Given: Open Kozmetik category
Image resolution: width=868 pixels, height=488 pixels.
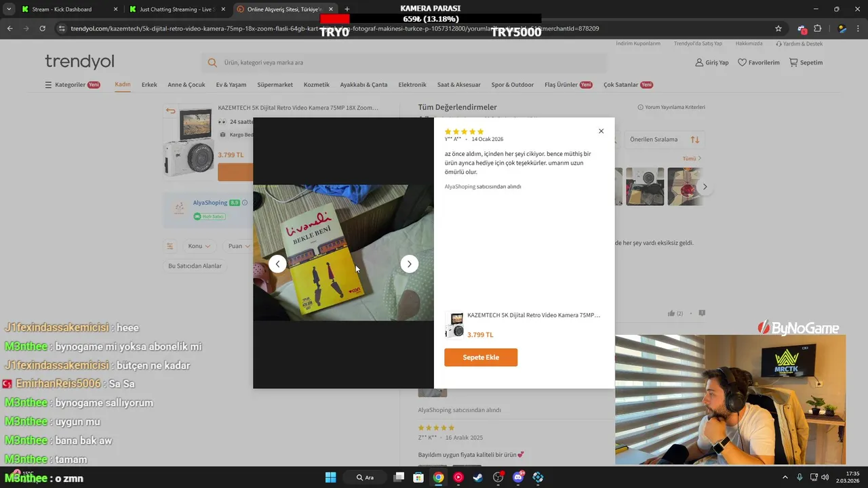Looking at the screenshot, I should [x=317, y=85].
